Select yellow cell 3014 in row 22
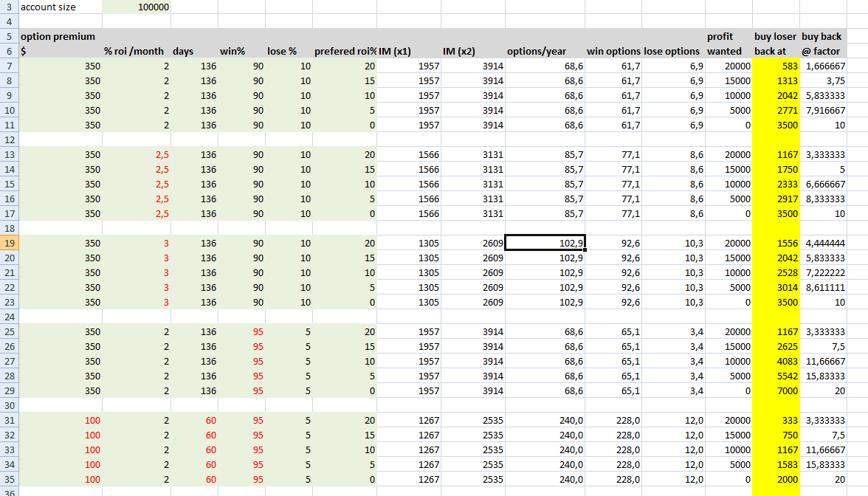The height and width of the screenshot is (496, 868). [776, 287]
